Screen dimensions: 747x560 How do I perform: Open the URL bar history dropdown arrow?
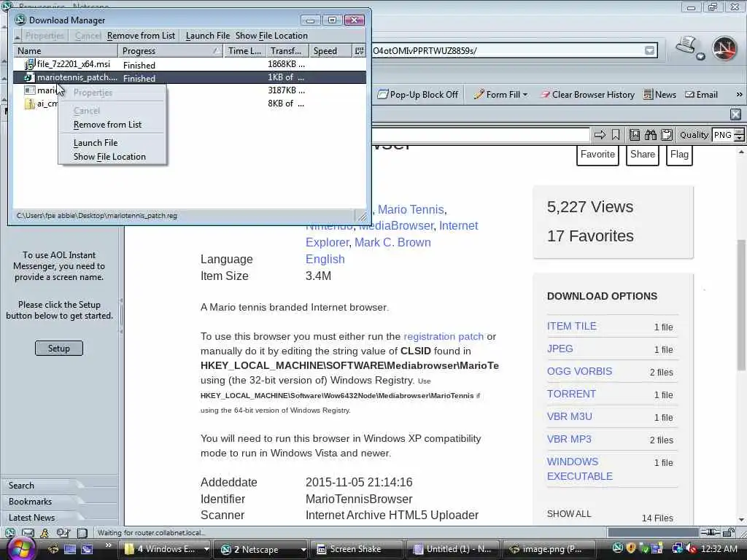click(x=649, y=50)
